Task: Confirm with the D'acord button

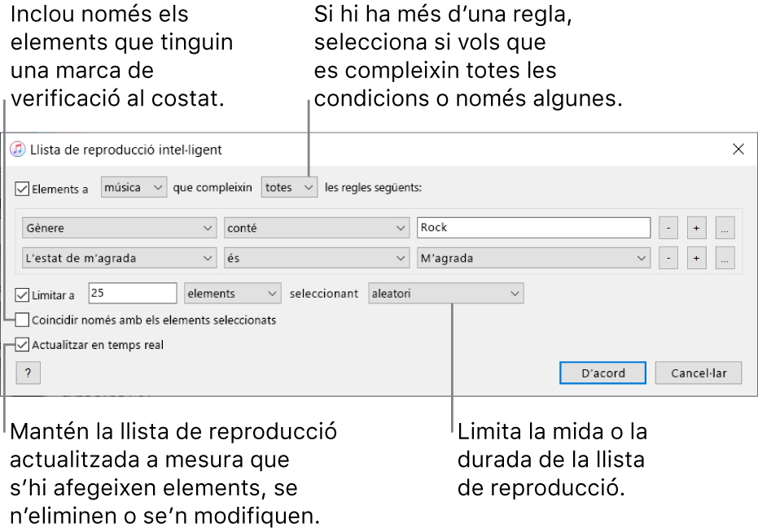Action: click(x=602, y=373)
